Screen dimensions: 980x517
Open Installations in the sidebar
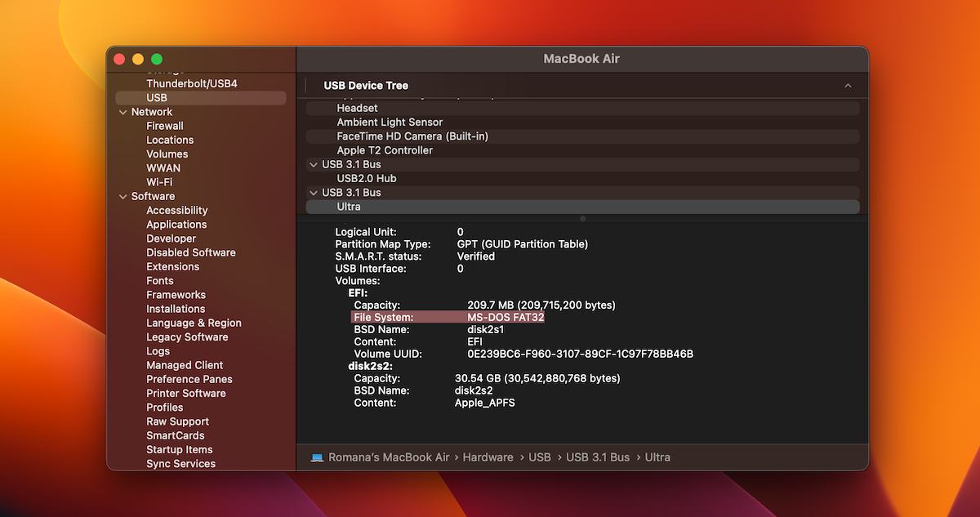[176, 309]
